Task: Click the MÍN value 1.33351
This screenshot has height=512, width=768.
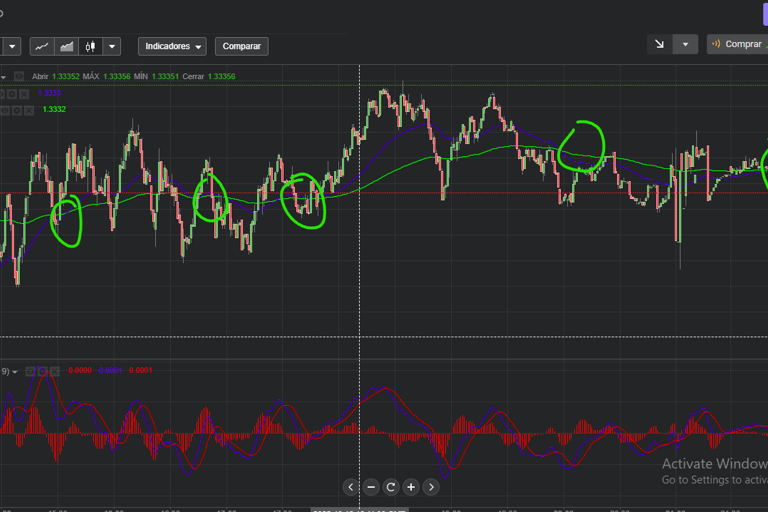Action: click(x=165, y=76)
